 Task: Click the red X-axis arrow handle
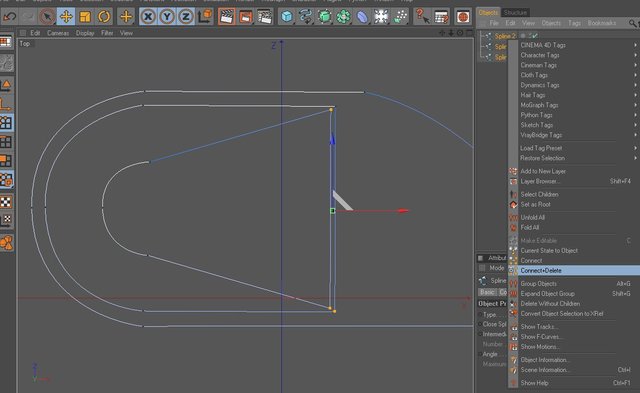pyautogui.click(x=403, y=211)
